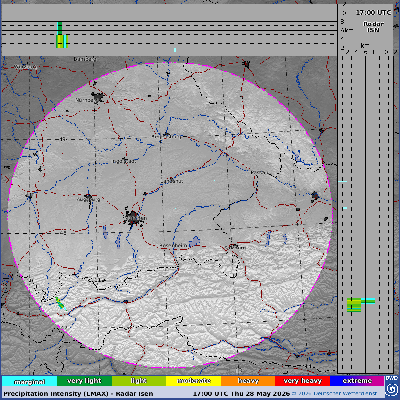The image size is (400, 400).
Task: Click the dark city marker in the northwest map area
Action: [x=98, y=98]
